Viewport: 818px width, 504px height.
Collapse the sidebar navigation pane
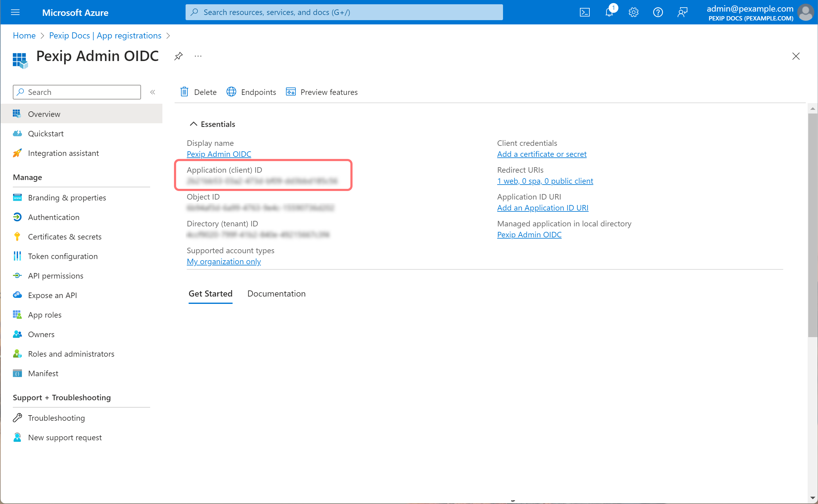pyautogui.click(x=152, y=92)
